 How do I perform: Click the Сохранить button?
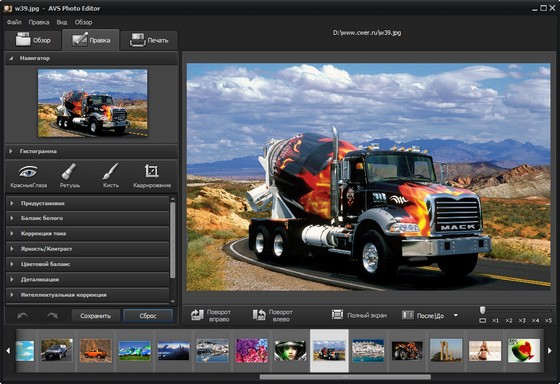(95, 316)
